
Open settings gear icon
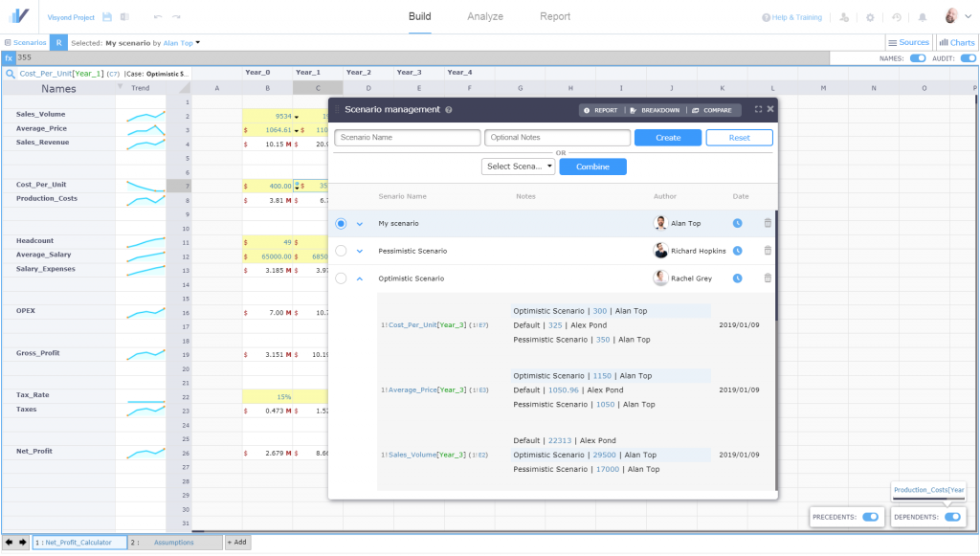tap(870, 17)
